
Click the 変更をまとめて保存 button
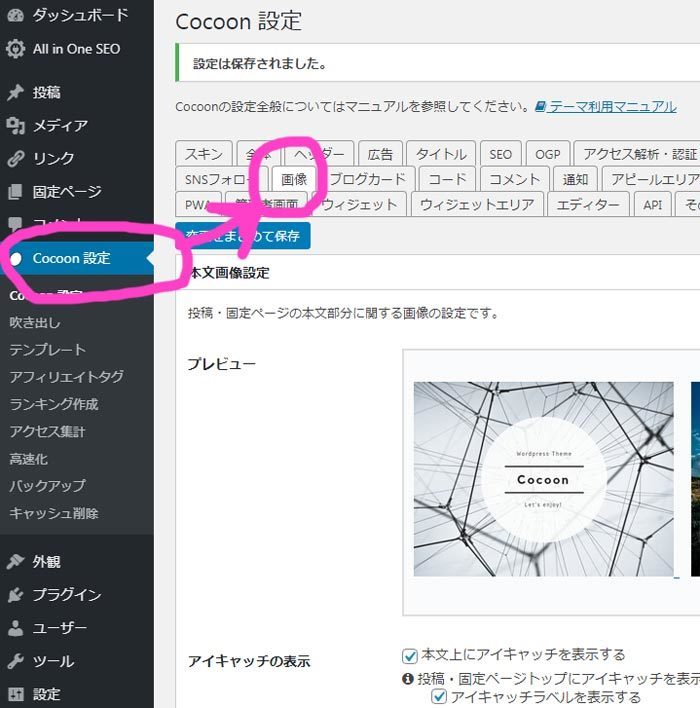point(243,236)
